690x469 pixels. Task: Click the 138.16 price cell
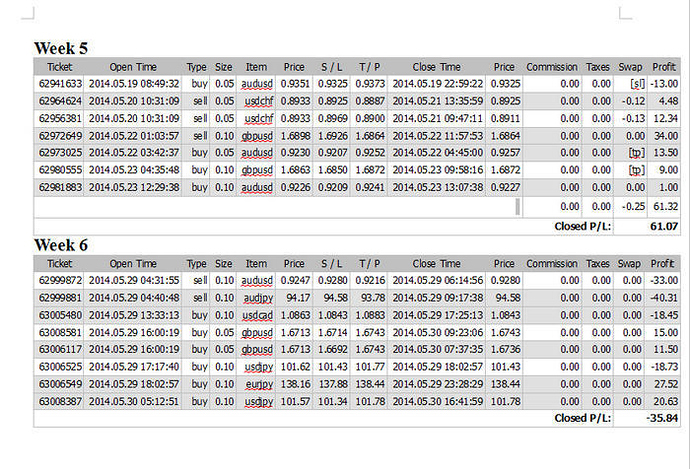click(295, 384)
